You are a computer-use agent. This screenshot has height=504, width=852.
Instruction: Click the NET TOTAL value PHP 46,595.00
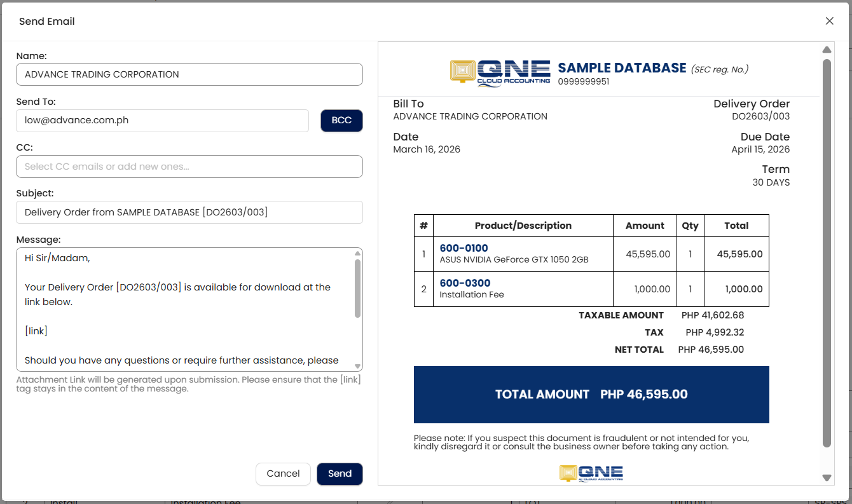[x=711, y=350]
